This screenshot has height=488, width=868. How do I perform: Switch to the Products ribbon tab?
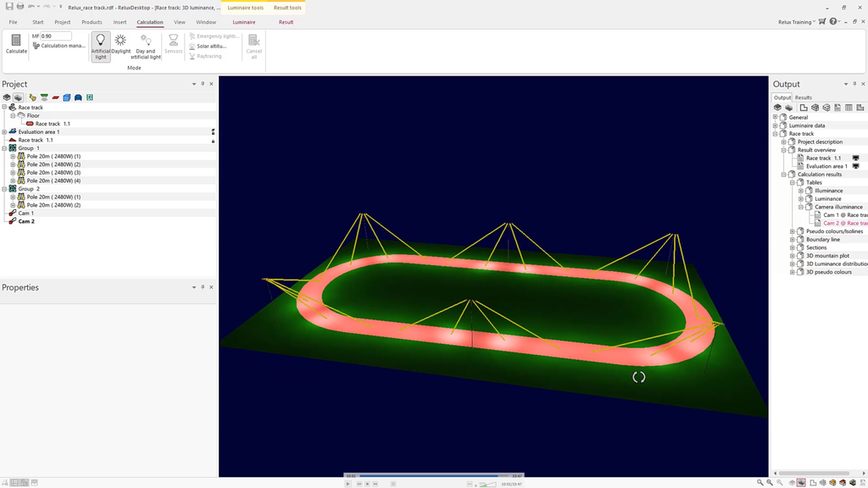click(92, 22)
